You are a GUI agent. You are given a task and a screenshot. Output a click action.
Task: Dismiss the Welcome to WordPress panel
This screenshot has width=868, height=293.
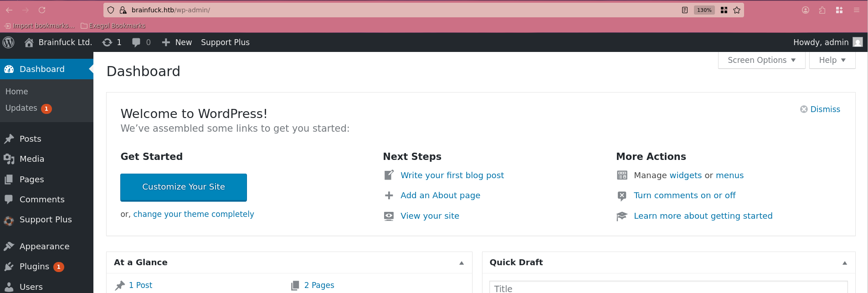click(820, 109)
